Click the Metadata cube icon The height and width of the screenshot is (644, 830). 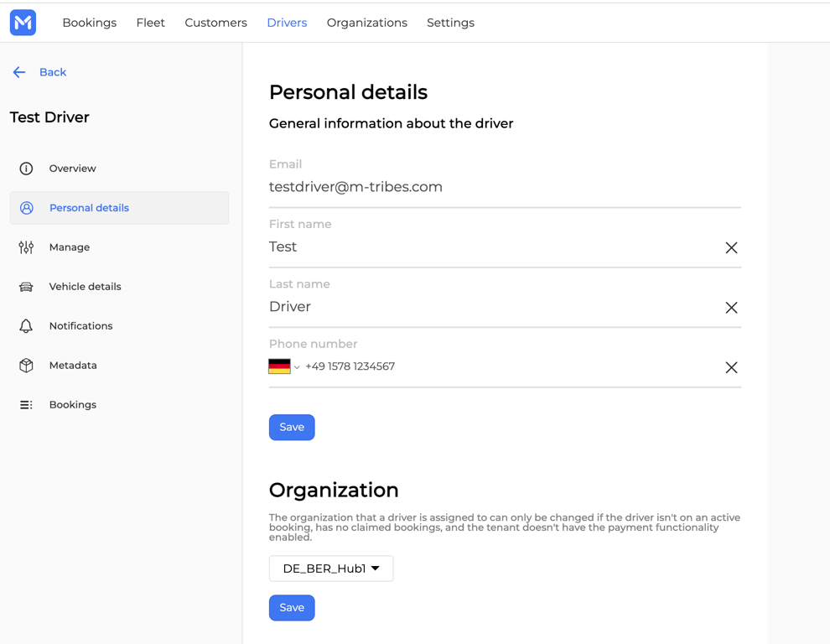pos(26,365)
